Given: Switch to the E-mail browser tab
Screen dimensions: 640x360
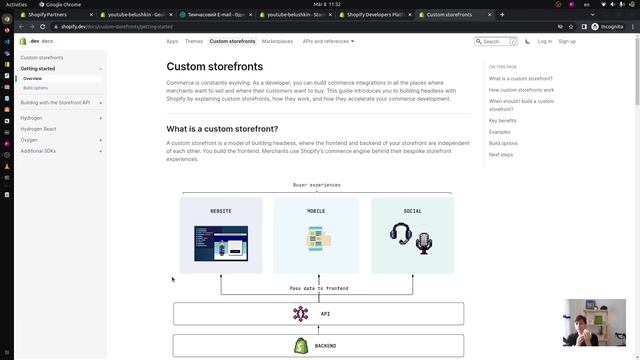Looking at the screenshot, I should tap(216, 15).
